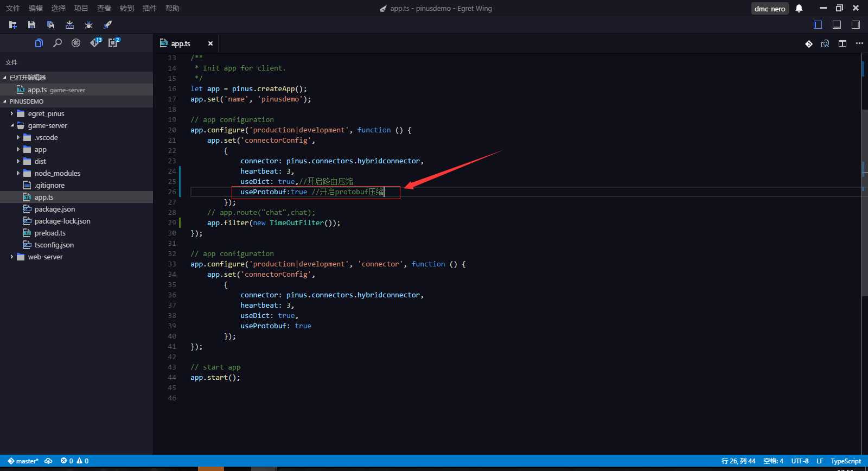Click the Save file icon
Viewport: 868px width, 471px height.
point(31,25)
